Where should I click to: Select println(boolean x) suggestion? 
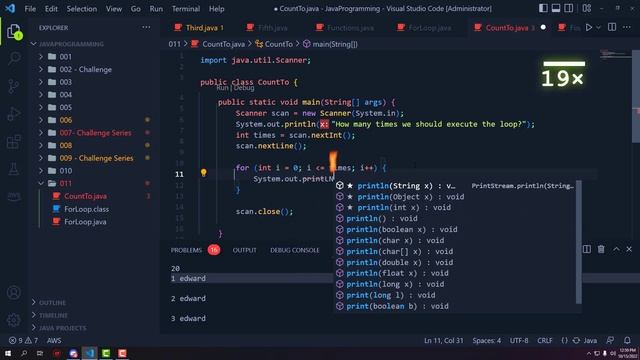coord(456,229)
